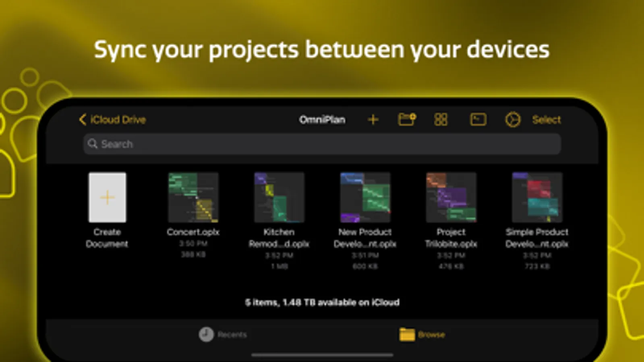
Task: Click the OmniPlan folder title
Action: pyautogui.click(x=322, y=119)
